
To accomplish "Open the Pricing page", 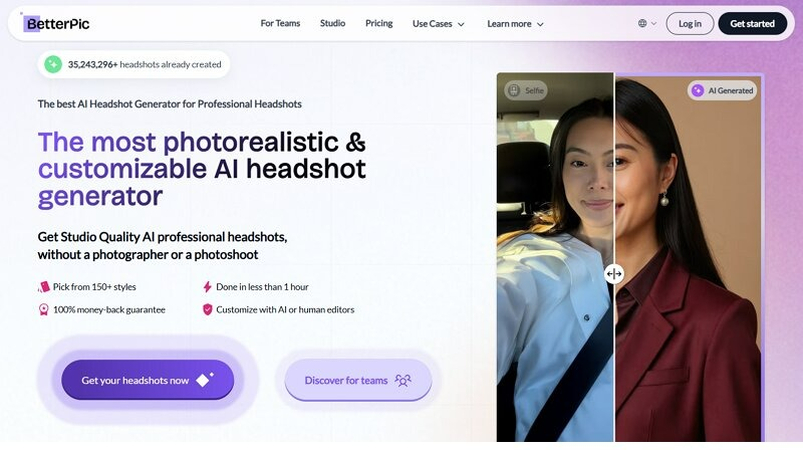I will [379, 24].
